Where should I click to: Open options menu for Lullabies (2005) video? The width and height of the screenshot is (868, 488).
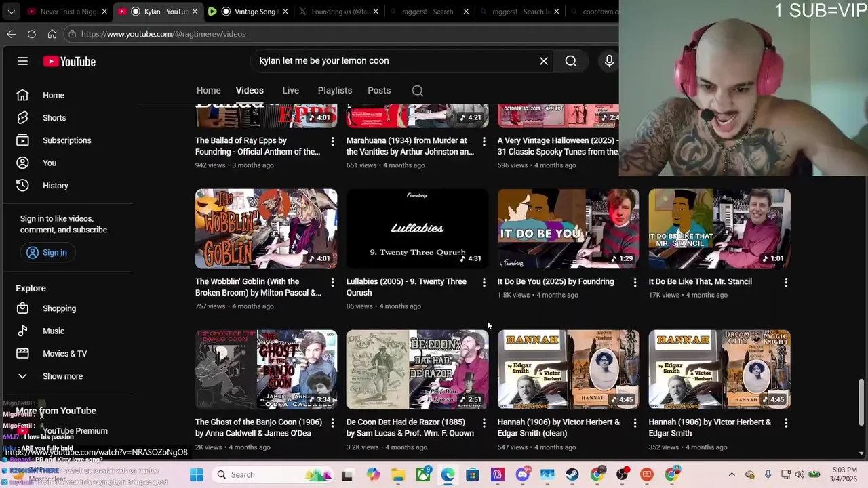pyautogui.click(x=484, y=282)
